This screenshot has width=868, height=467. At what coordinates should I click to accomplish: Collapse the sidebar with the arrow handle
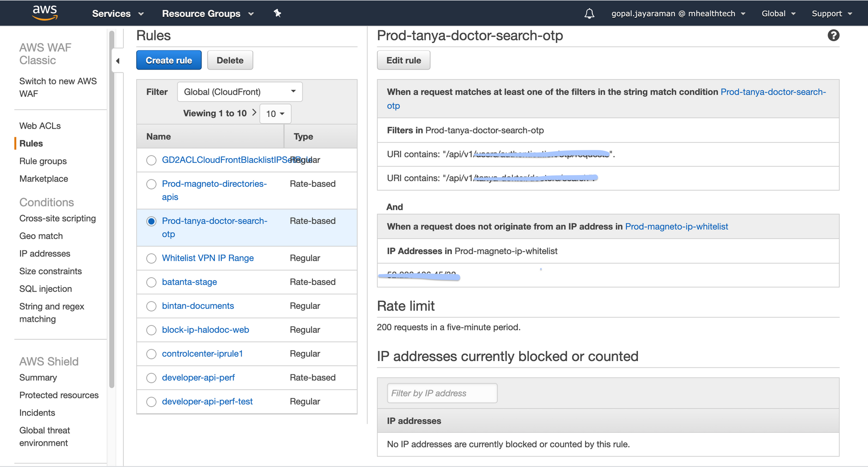(x=118, y=61)
